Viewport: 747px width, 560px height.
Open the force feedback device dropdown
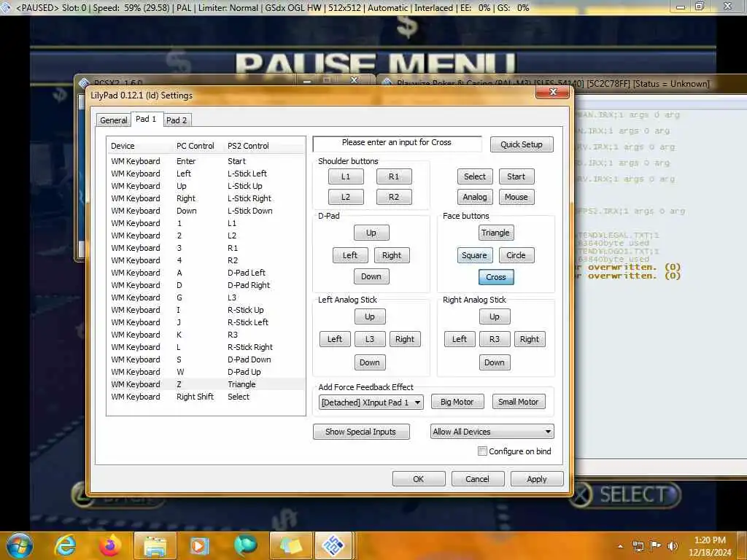pyautogui.click(x=371, y=402)
